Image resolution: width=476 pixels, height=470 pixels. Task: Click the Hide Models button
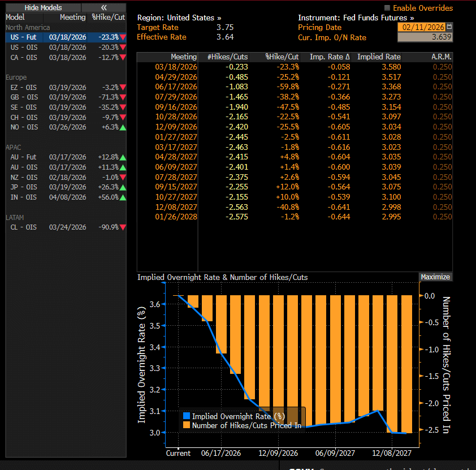pos(43,7)
